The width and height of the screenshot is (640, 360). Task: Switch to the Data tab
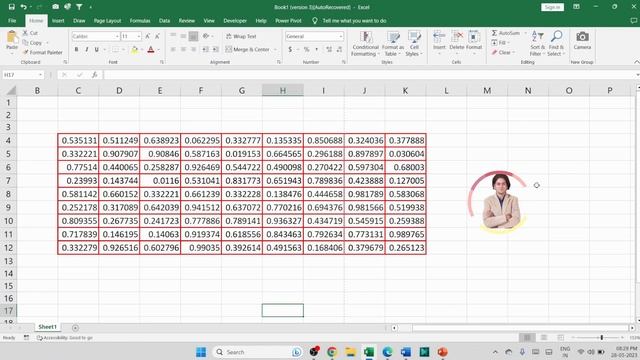164,20
